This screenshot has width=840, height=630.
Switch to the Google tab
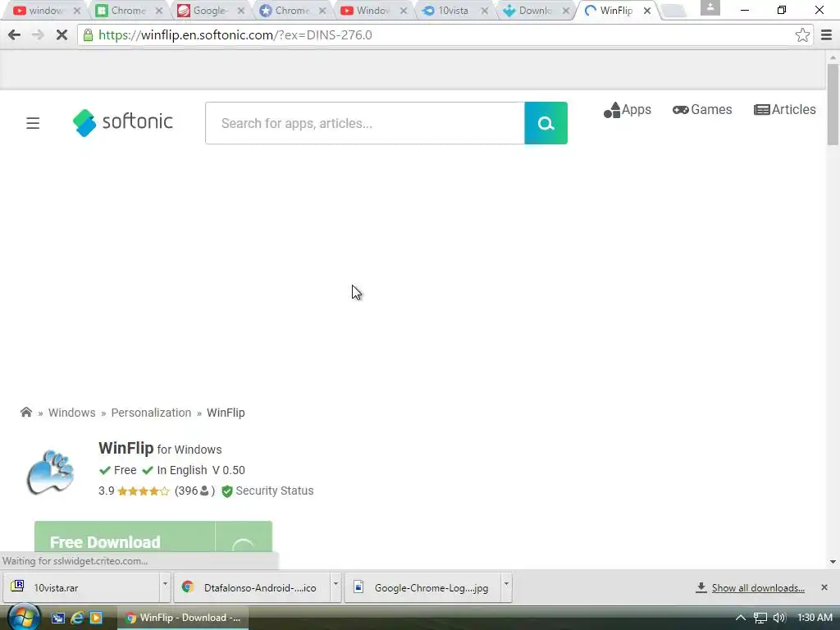[x=210, y=11]
